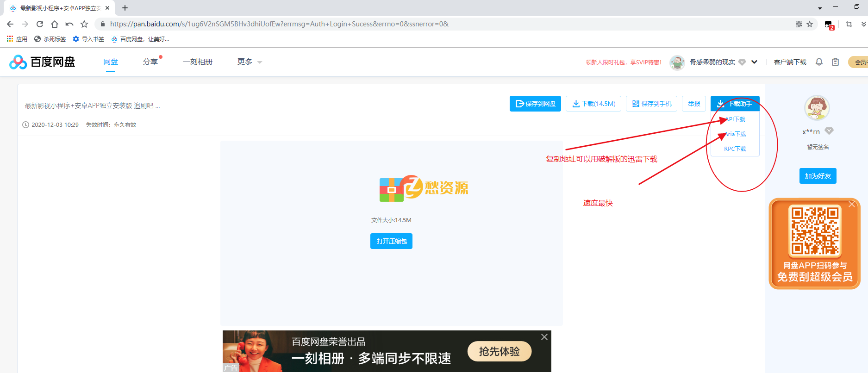Choose Aria下载 from the helper menu
This screenshot has height=373, width=868.
click(x=735, y=134)
